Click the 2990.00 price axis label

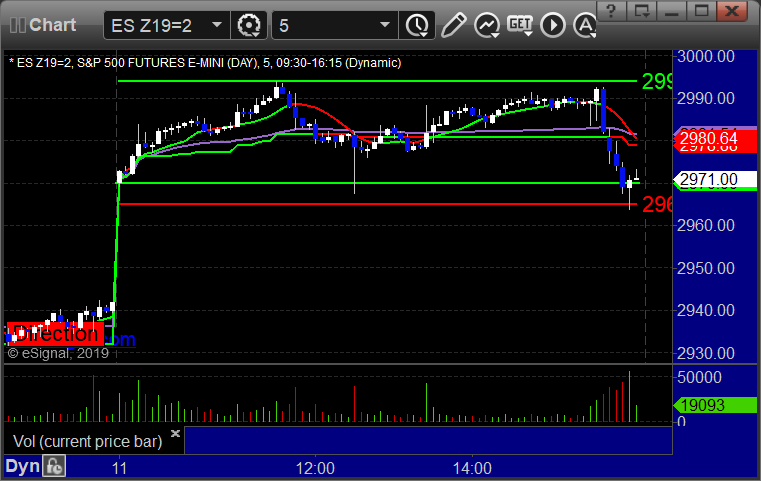click(705, 99)
